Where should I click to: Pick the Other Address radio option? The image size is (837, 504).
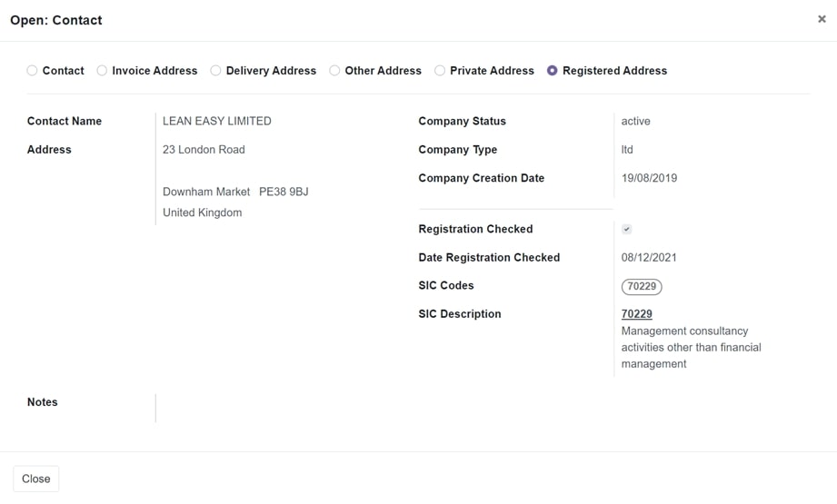pyautogui.click(x=334, y=71)
